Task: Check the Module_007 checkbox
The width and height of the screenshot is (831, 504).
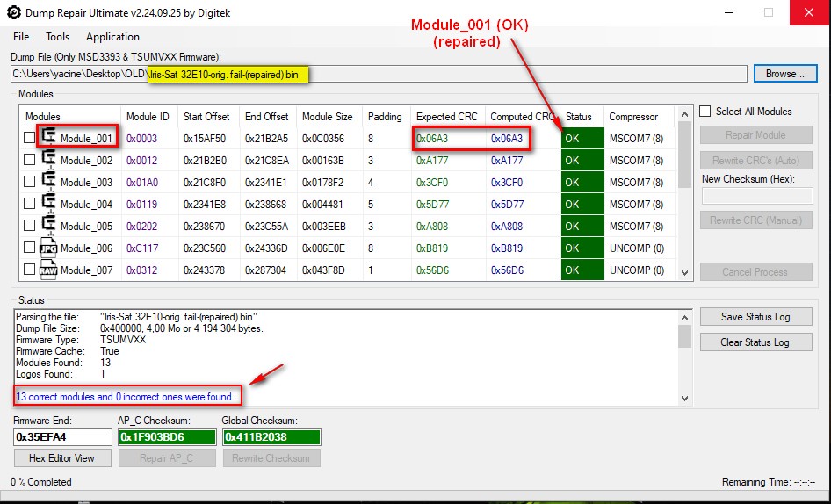Action: [30, 270]
